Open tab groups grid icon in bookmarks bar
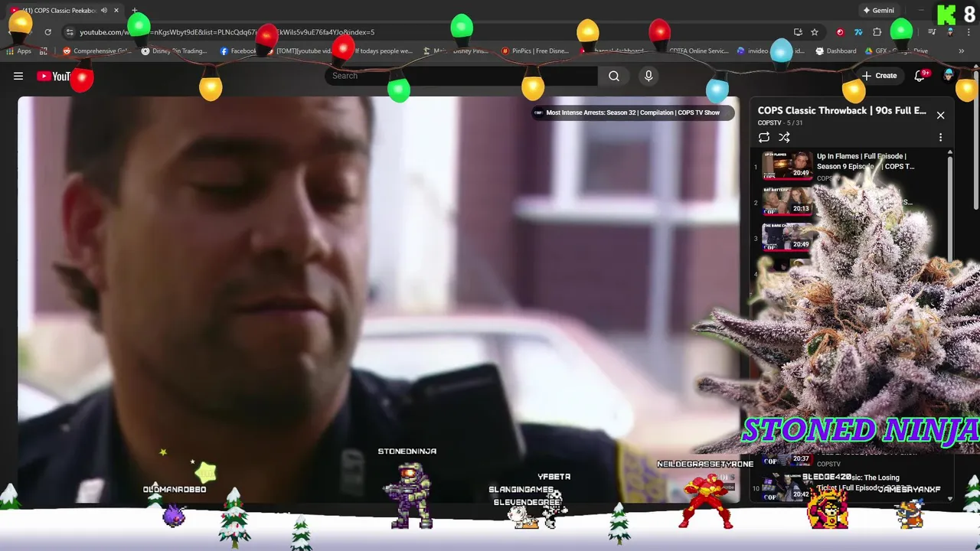The width and height of the screenshot is (980, 551). tap(44, 51)
